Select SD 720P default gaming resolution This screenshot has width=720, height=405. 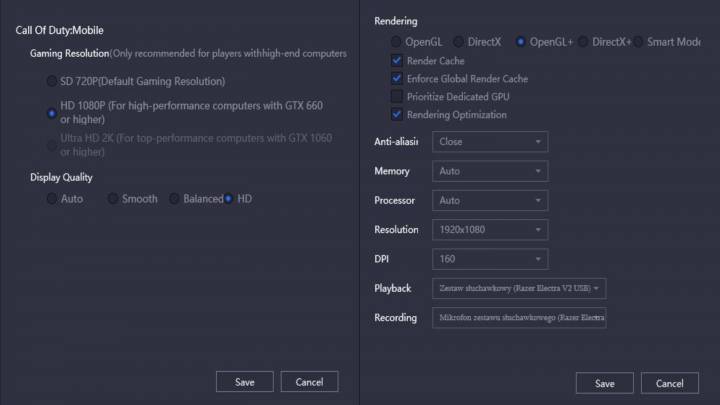pos(52,81)
